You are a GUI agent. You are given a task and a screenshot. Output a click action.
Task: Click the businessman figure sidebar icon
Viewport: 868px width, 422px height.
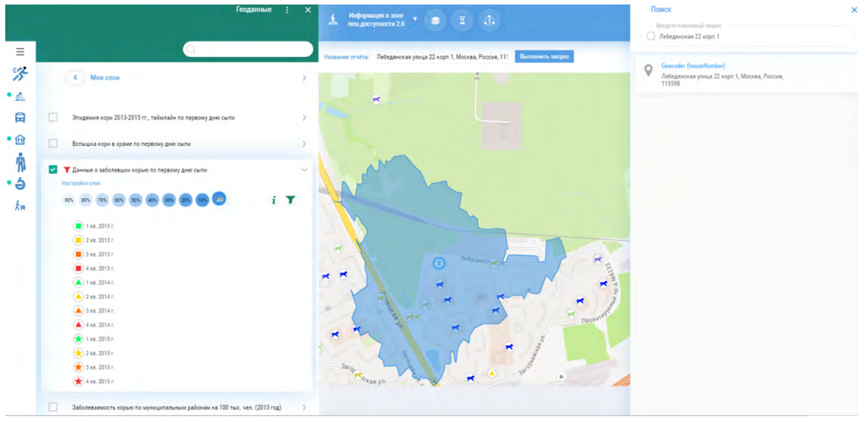click(20, 162)
